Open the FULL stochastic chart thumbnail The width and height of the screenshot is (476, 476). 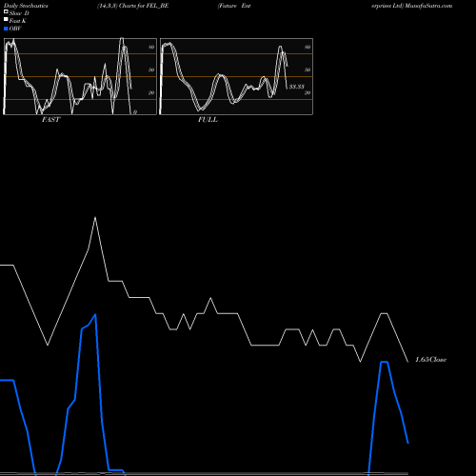tap(236, 76)
